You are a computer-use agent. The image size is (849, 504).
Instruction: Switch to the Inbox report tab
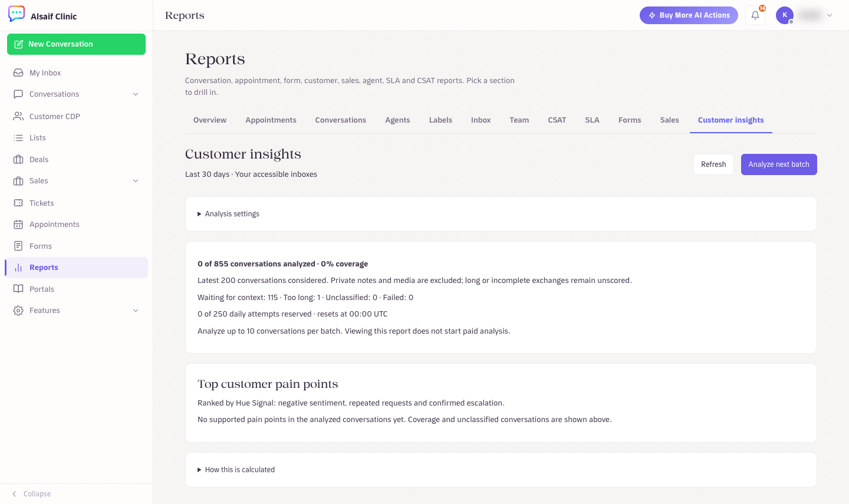tap(481, 120)
